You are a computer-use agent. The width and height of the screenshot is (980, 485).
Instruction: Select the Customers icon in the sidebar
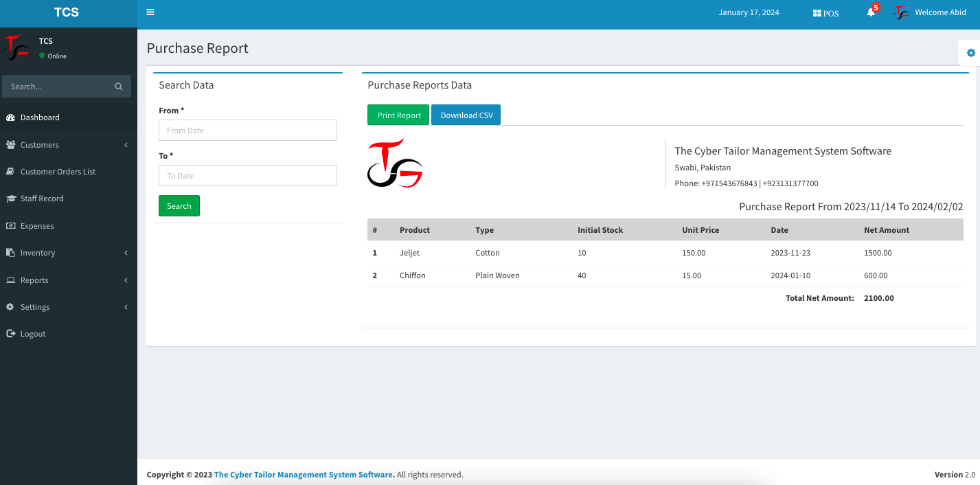[12, 144]
